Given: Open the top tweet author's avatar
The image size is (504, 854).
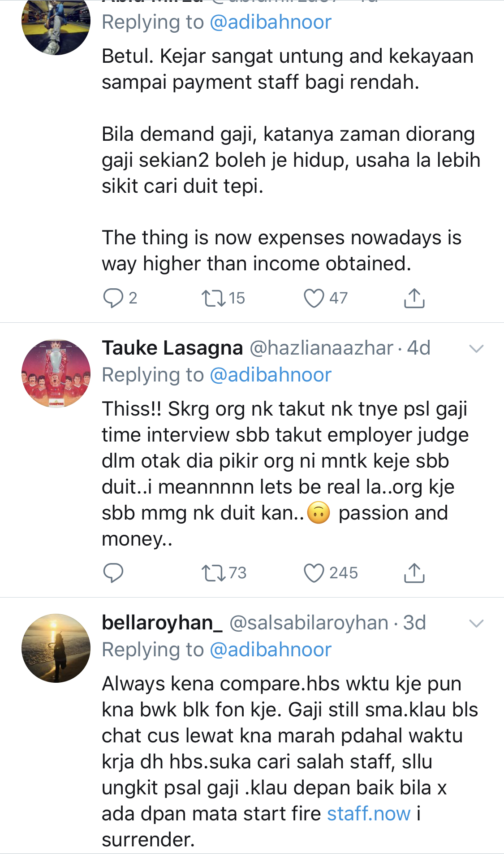Looking at the screenshot, I should (56, 25).
